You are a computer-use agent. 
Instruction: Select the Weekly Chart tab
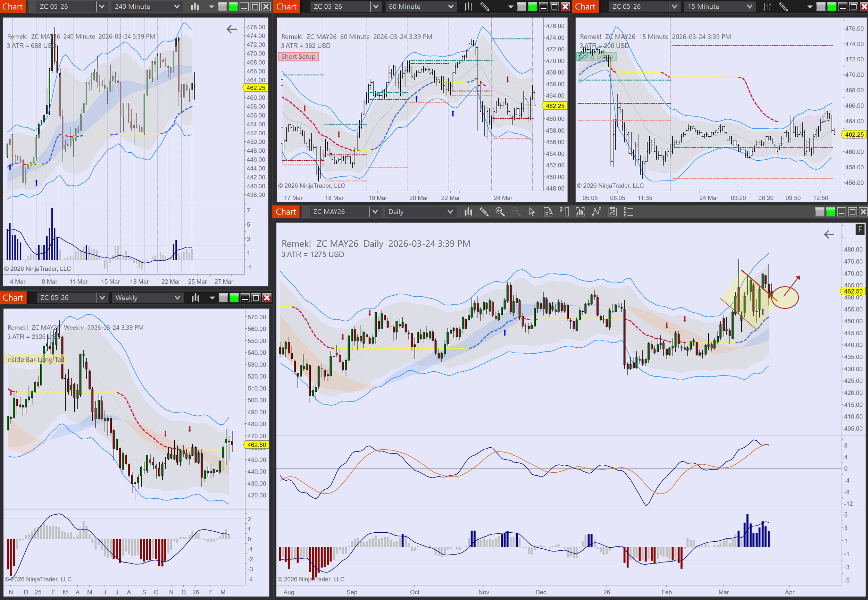click(13, 298)
